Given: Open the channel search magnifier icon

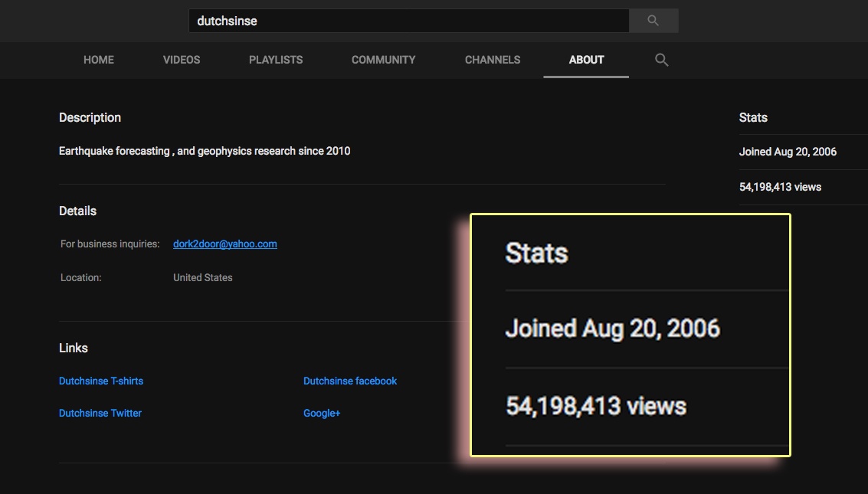Looking at the screenshot, I should (x=661, y=60).
